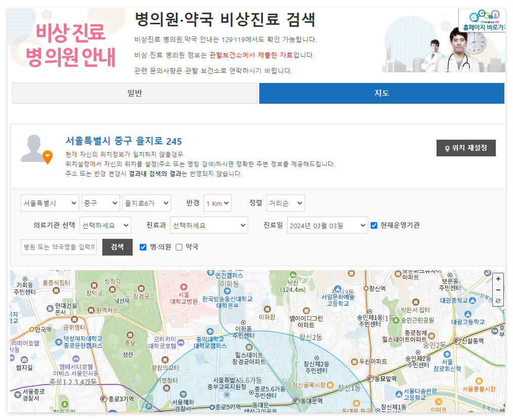Change the 1 Km radius selector
Screen dimensions: 513x420
(x=217, y=202)
